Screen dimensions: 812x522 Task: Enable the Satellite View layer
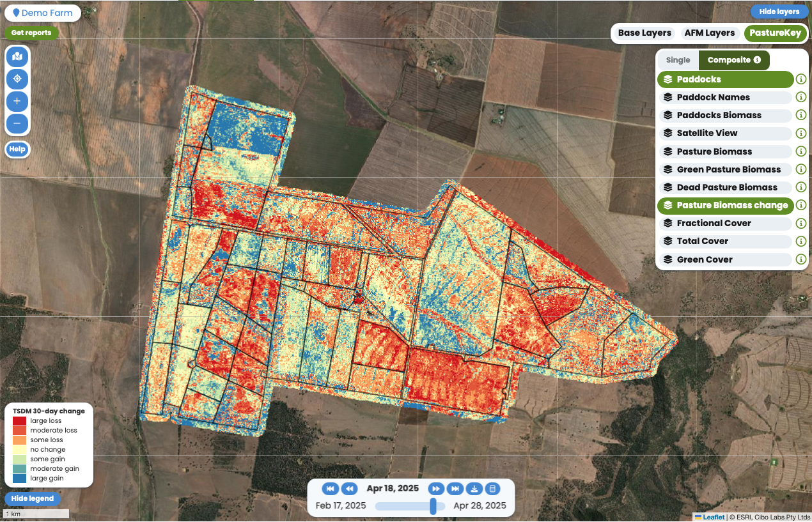(725, 134)
